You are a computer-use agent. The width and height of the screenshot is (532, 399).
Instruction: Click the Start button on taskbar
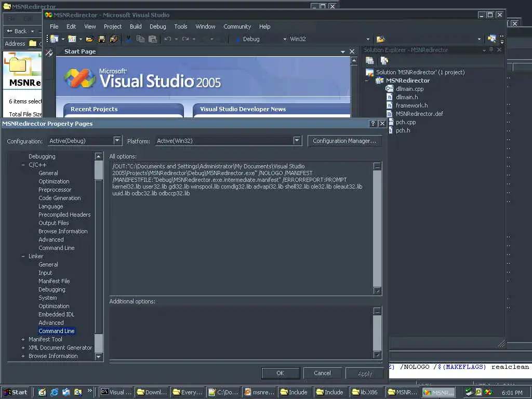[x=16, y=392]
